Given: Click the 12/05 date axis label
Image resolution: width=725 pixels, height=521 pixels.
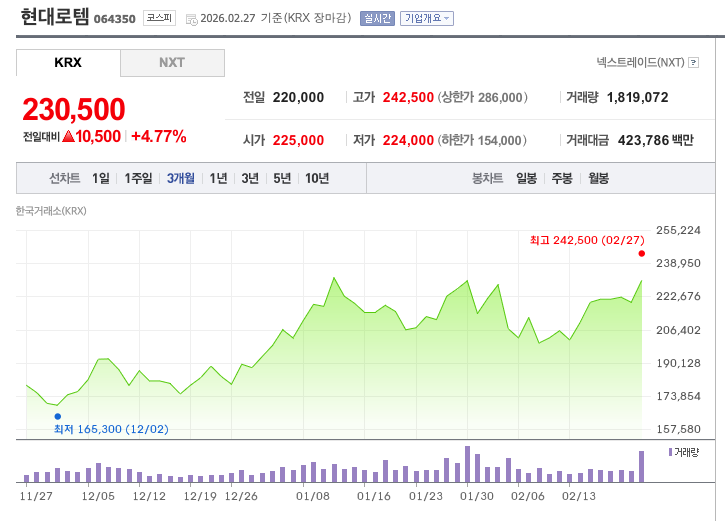Looking at the screenshot, I should (98, 496).
